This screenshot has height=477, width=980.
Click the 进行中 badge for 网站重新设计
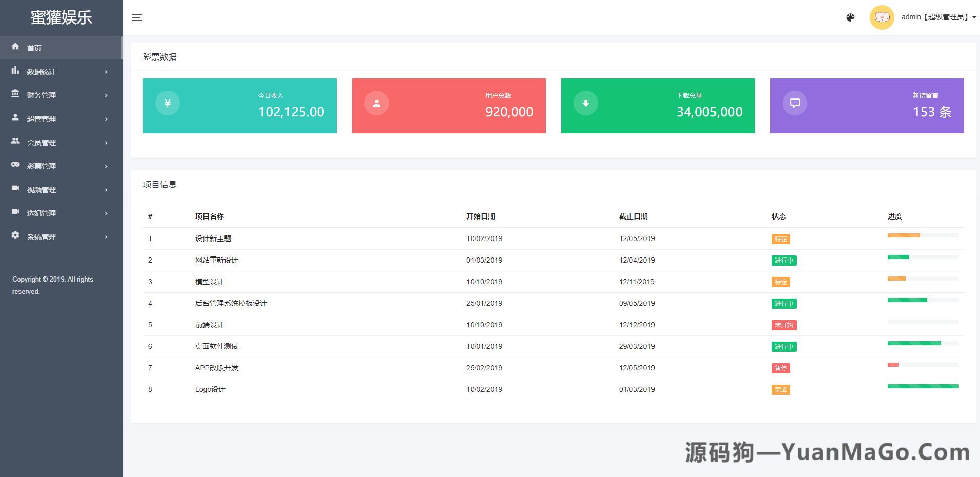coord(784,261)
